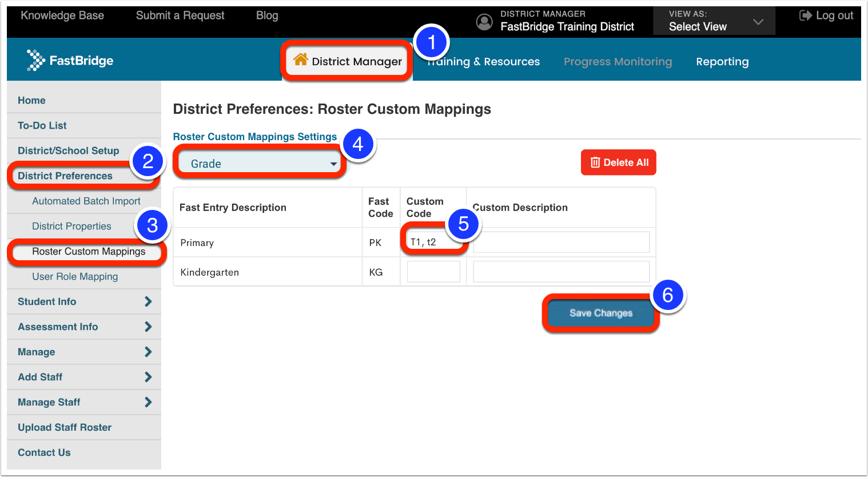Expand the Manage chevron
This screenshot has width=868, height=477.
pos(148,352)
